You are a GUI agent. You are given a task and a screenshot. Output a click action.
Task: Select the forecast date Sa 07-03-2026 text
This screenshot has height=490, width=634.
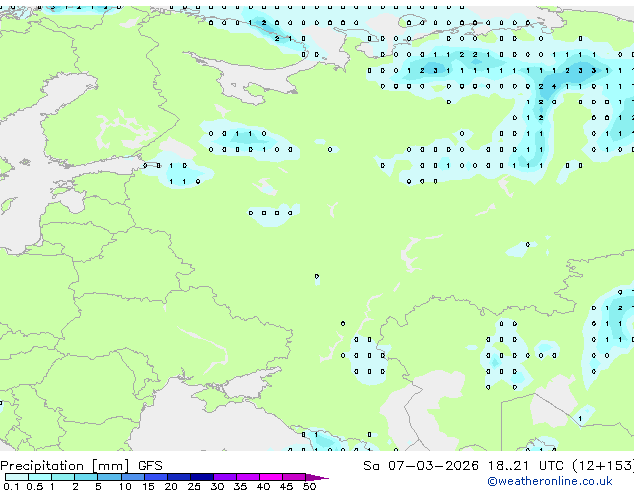[x=421, y=466]
